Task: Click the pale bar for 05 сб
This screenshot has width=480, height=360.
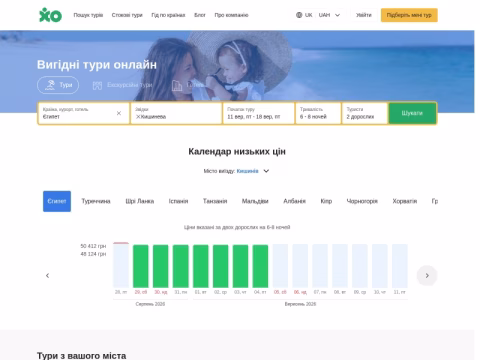Action: coord(280,266)
